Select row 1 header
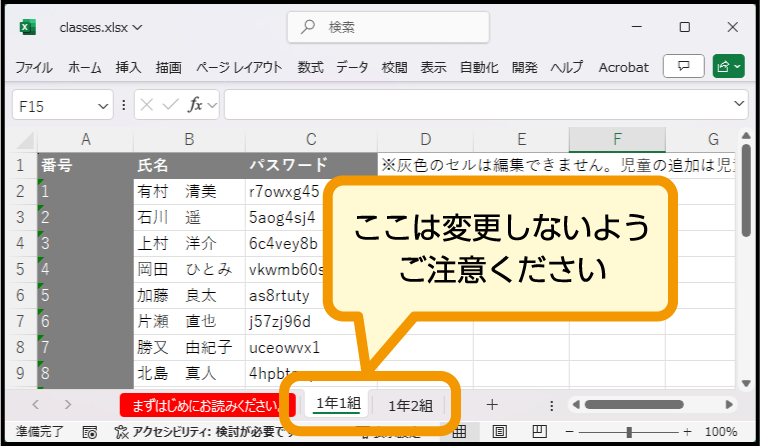760x448 pixels. (x=20, y=166)
